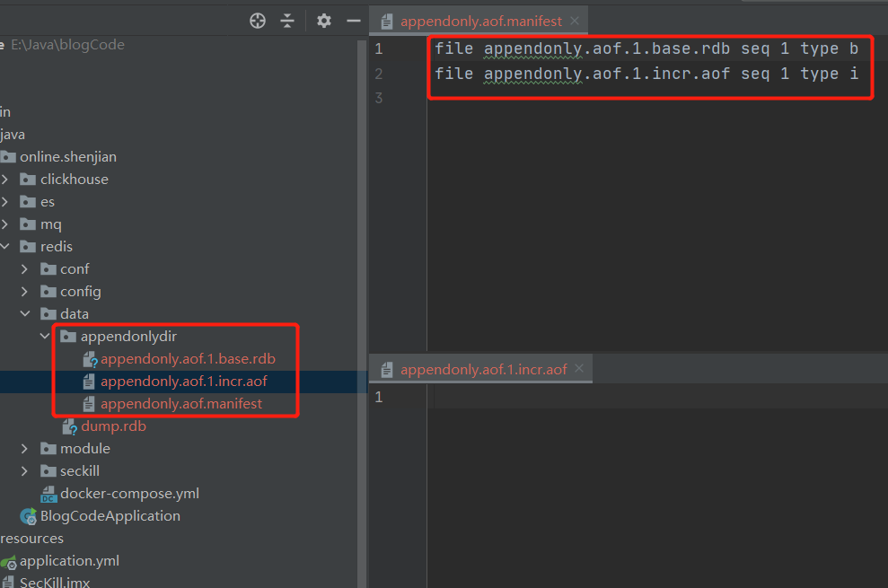
Task: Click the file icon of appendonly.aof.manifest in tree
Action: pyautogui.click(x=88, y=404)
